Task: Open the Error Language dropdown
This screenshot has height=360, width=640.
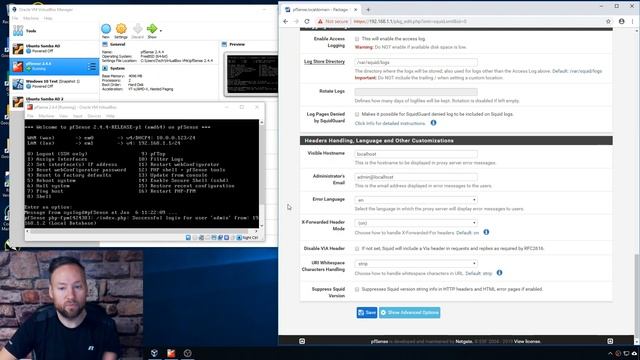Action: pos(416,200)
